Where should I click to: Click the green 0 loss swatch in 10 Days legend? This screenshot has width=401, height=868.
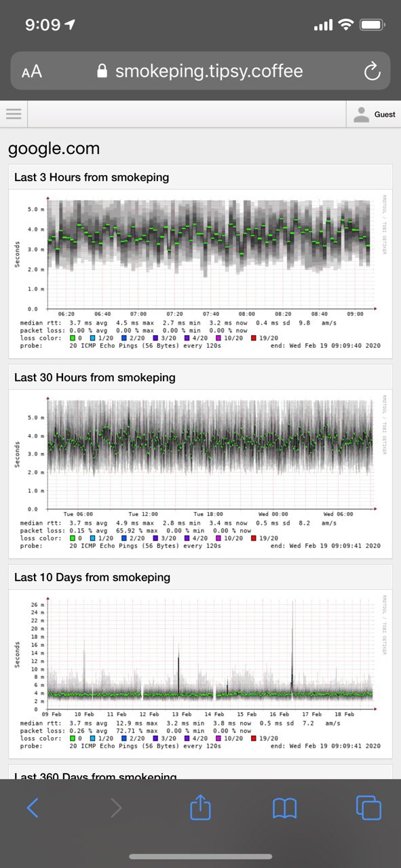click(73, 738)
